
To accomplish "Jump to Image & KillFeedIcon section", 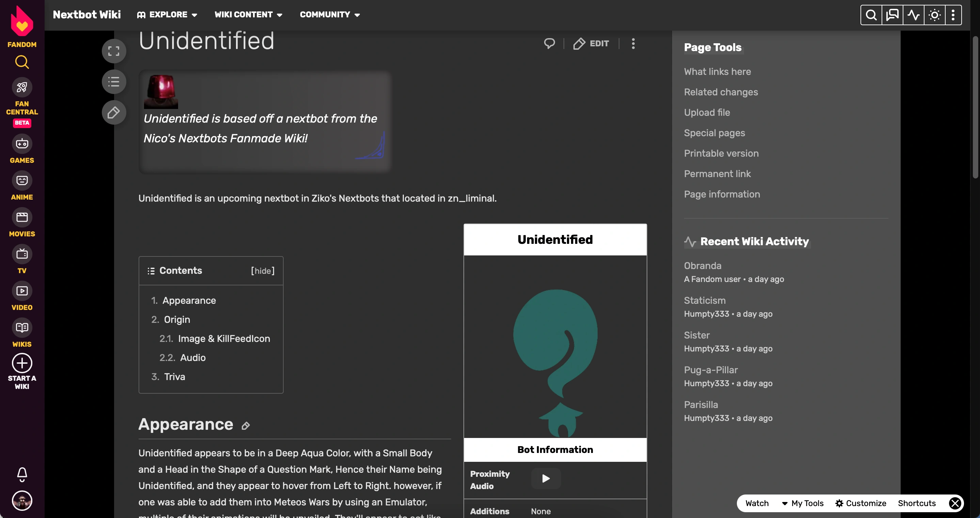I will [224, 339].
